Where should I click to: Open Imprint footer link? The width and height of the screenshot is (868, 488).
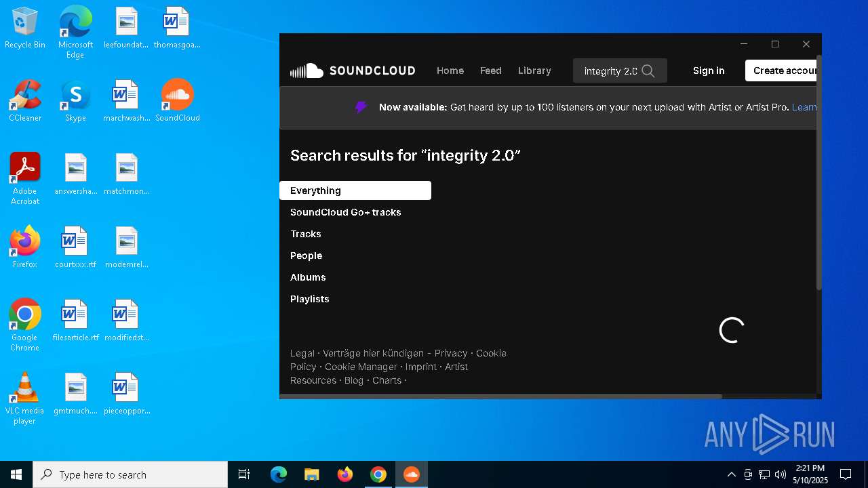(x=421, y=367)
